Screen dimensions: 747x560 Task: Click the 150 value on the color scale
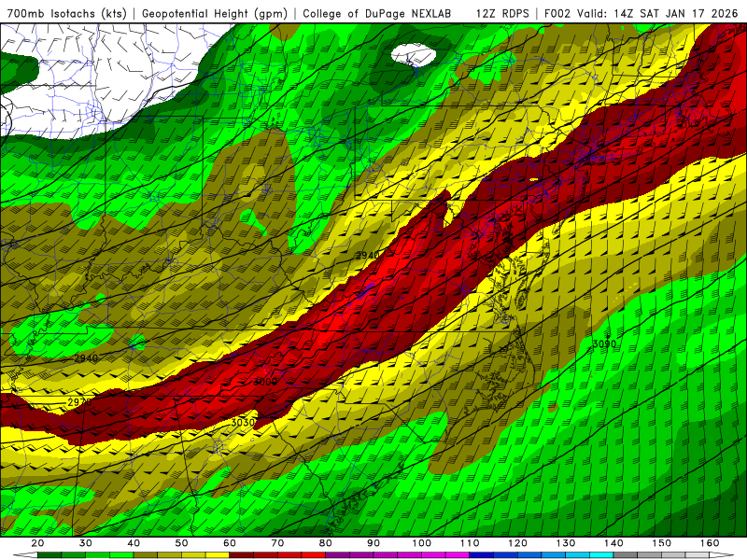[x=662, y=543]
